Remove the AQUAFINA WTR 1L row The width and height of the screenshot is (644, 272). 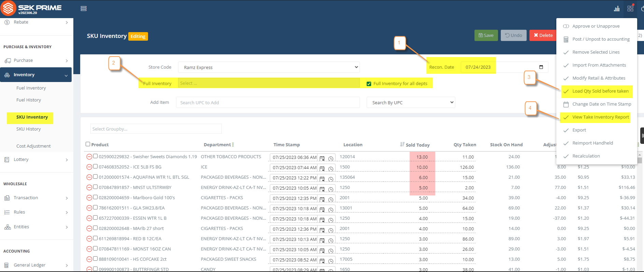[89, 177]
